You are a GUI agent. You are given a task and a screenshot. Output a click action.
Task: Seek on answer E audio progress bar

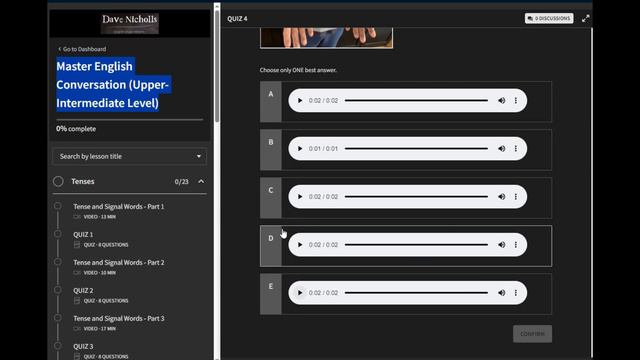click(416, 293)
